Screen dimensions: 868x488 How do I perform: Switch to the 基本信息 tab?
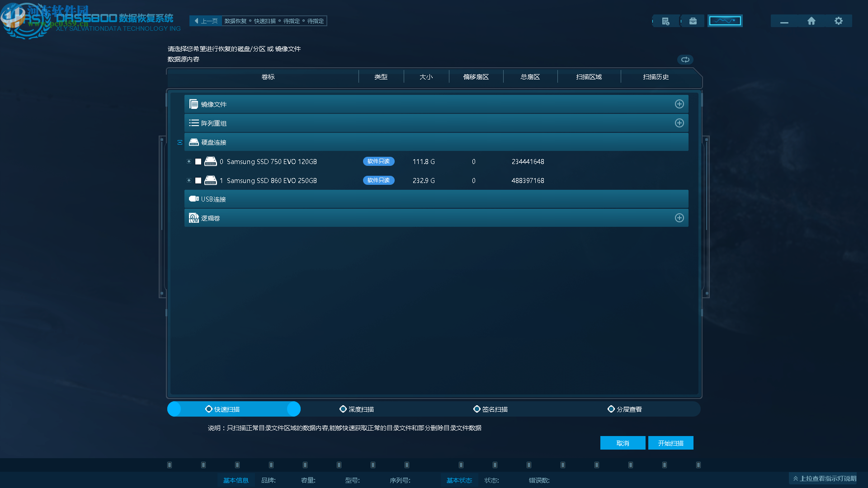[236, 480]
